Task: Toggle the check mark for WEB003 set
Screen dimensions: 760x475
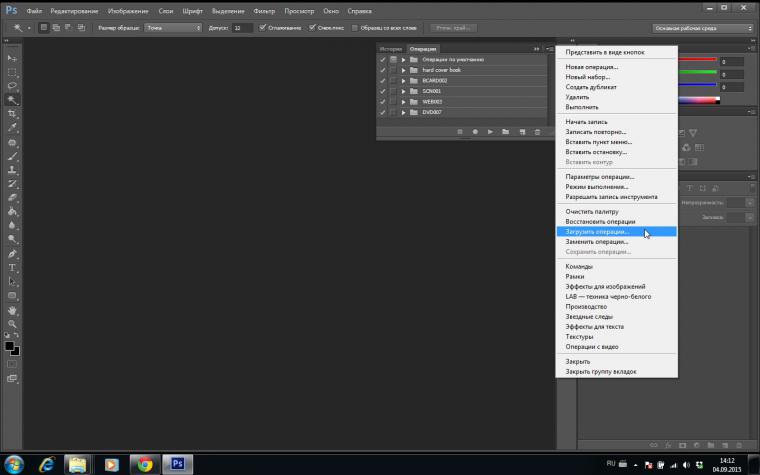Action: (x=383, y=102)
